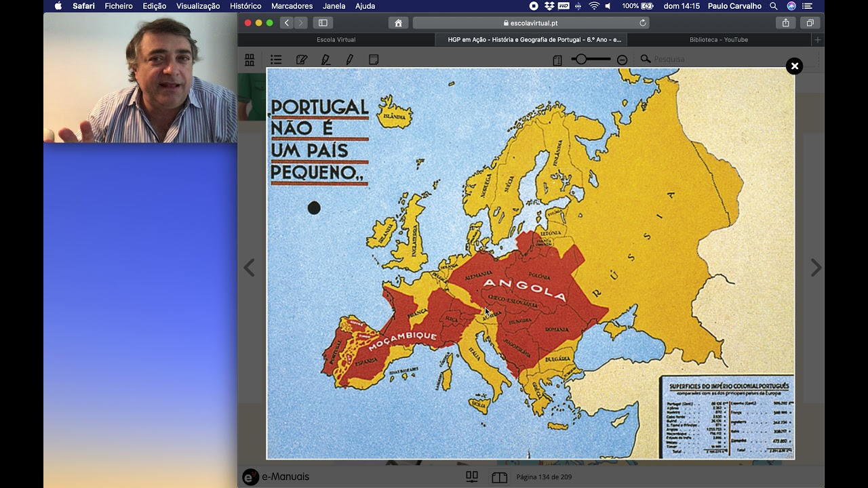The image size is (868, 488).
Task: Go to the previous page arrow
Action: point(249,268)
